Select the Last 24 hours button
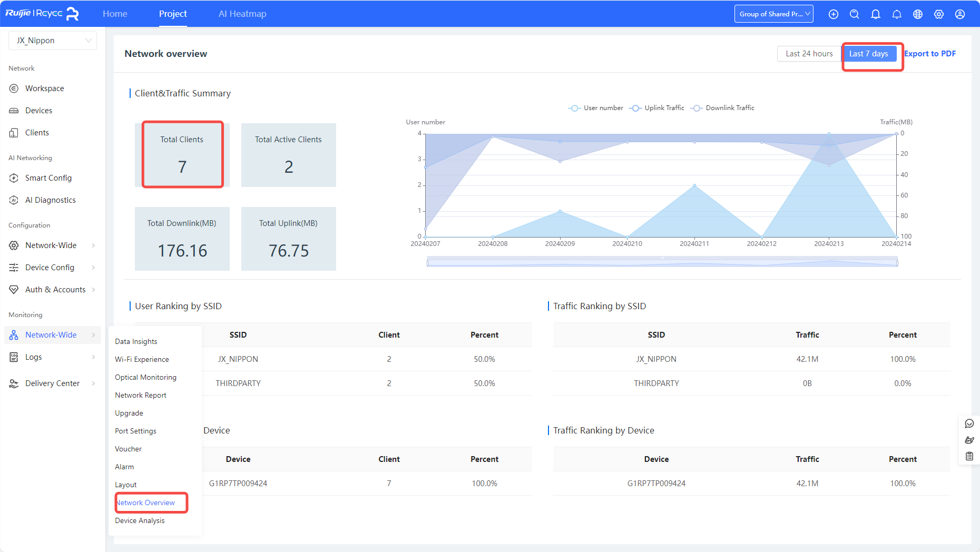The height and width of the screenshot is (552, 980). (809, 54)
